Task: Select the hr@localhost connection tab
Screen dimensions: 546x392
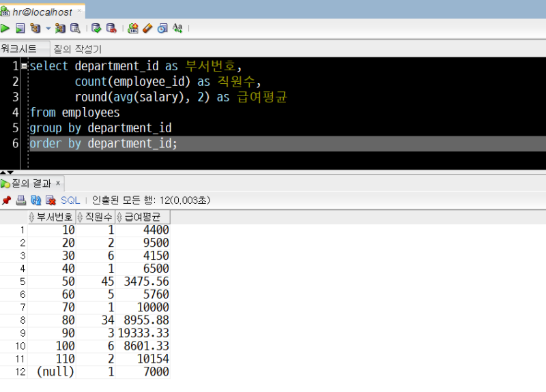Action: point(42,12)
